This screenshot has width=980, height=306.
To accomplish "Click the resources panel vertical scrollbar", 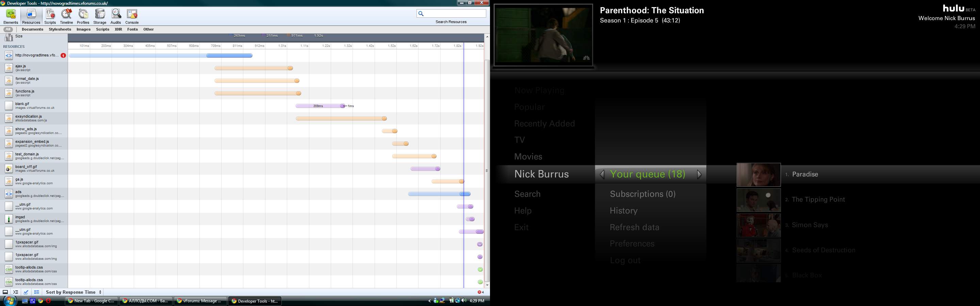I will pos(487,171).
